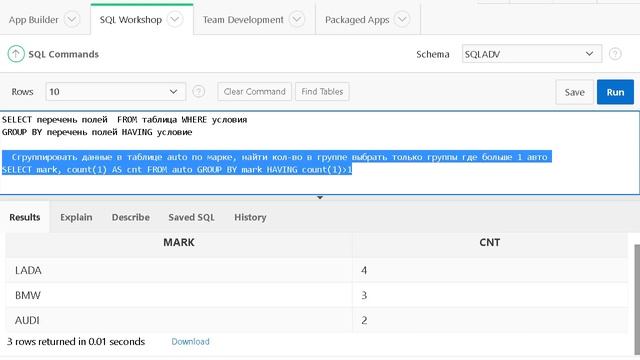Click the results vertical scrollbar
The image size is (640, 360).
[x=637, y=299]
